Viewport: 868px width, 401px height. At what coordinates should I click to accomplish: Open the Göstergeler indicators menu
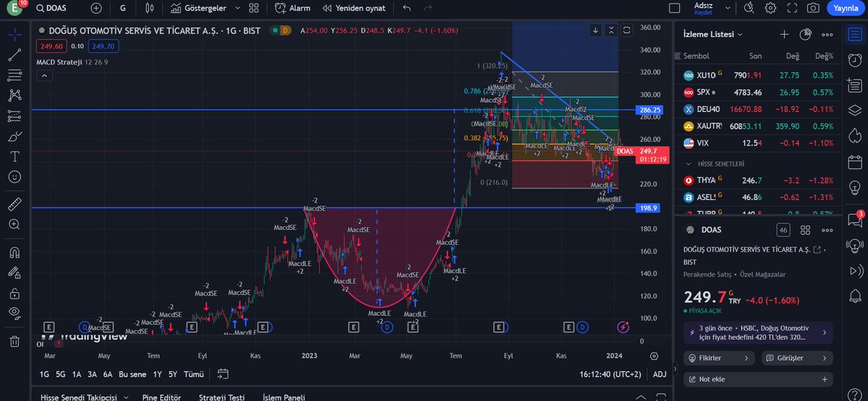click(x=199, y=9)
